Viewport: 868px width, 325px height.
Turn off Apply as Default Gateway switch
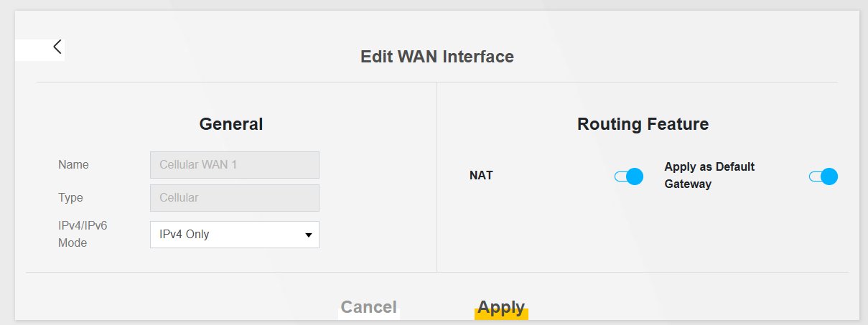coord(823,176)
